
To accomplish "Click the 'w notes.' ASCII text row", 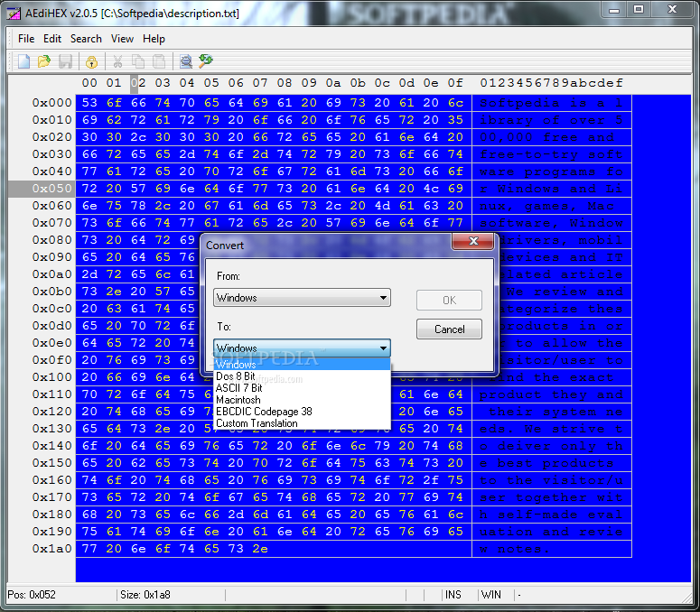I will 515,549.
